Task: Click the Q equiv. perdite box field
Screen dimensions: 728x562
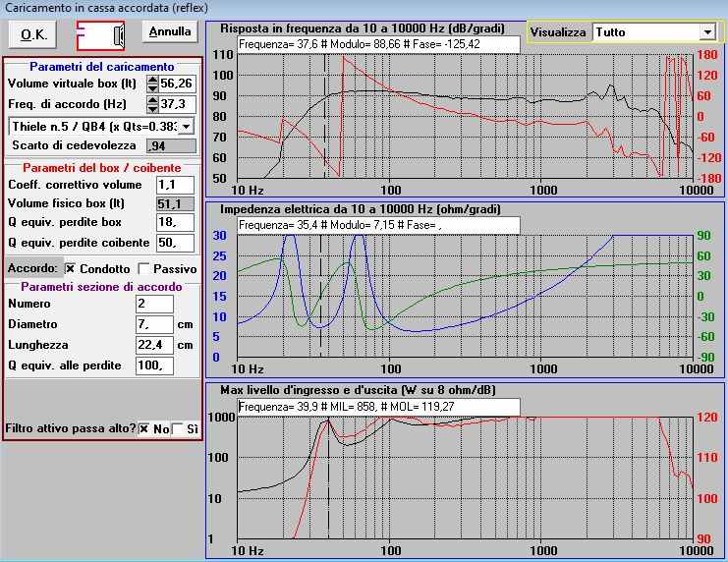Action: [175, 222]
